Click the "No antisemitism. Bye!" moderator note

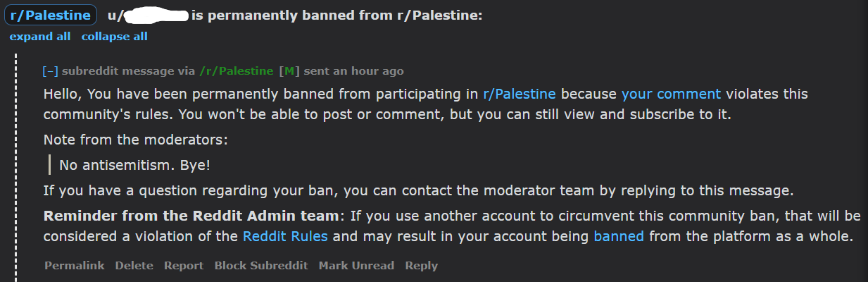134,165
